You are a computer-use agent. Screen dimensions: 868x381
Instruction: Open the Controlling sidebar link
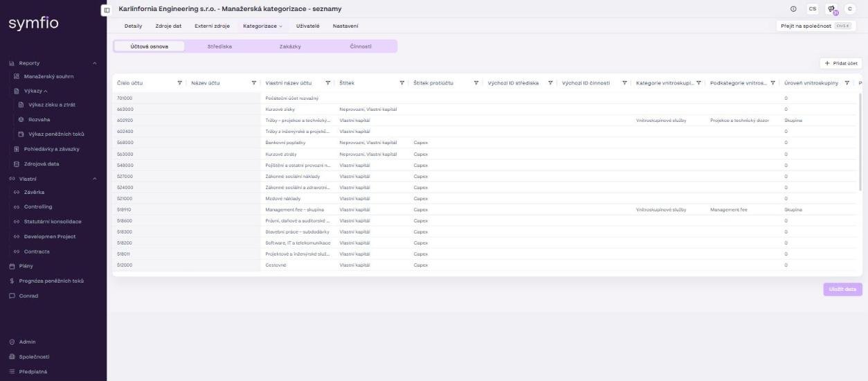coord(38,206)
